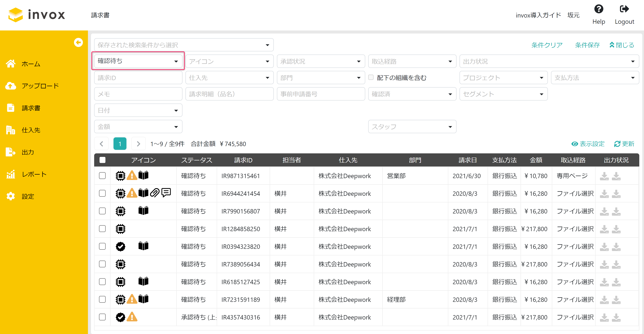Go to レポート in the sidebar
The width and height of the screenshot is (644, 334).
coord(34,174)
